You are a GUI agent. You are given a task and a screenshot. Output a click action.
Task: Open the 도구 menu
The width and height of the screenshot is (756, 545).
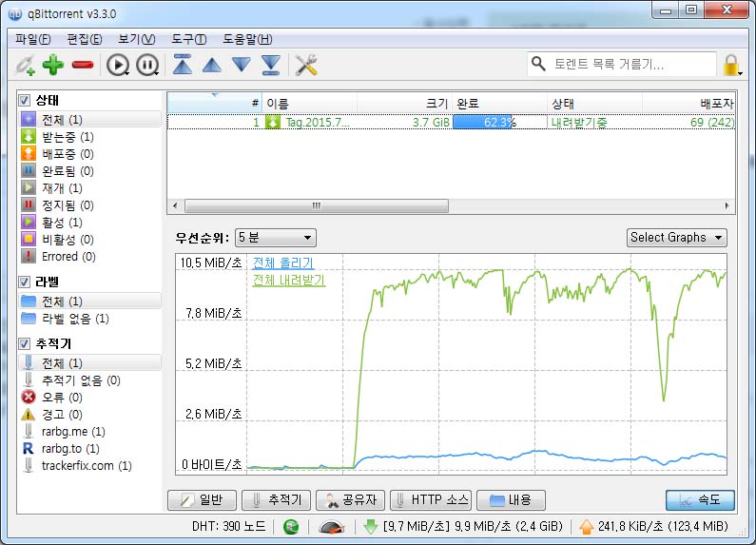[x=188, y=39]
